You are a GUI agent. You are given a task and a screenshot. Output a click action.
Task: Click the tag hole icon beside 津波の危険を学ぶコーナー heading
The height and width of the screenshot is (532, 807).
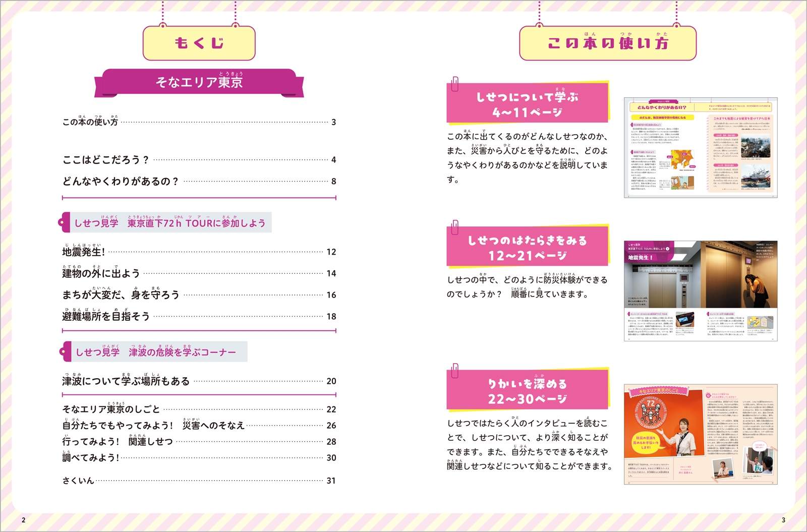[x=63, y=351]
